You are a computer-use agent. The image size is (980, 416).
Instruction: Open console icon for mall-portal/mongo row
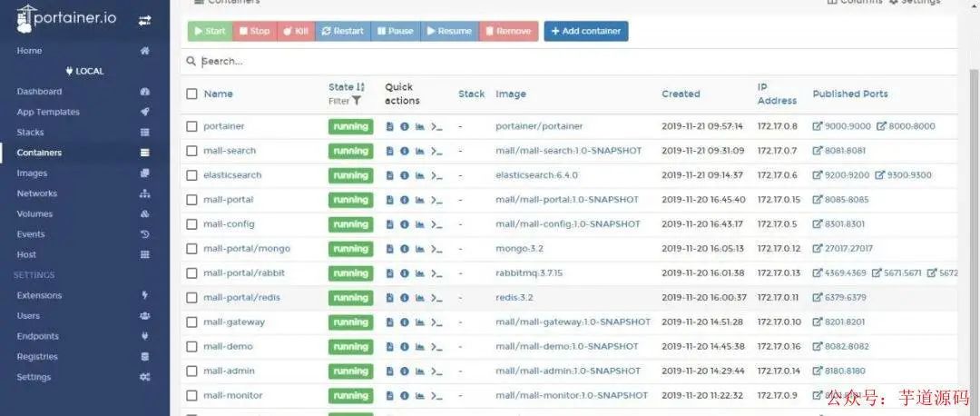point(436,248)
